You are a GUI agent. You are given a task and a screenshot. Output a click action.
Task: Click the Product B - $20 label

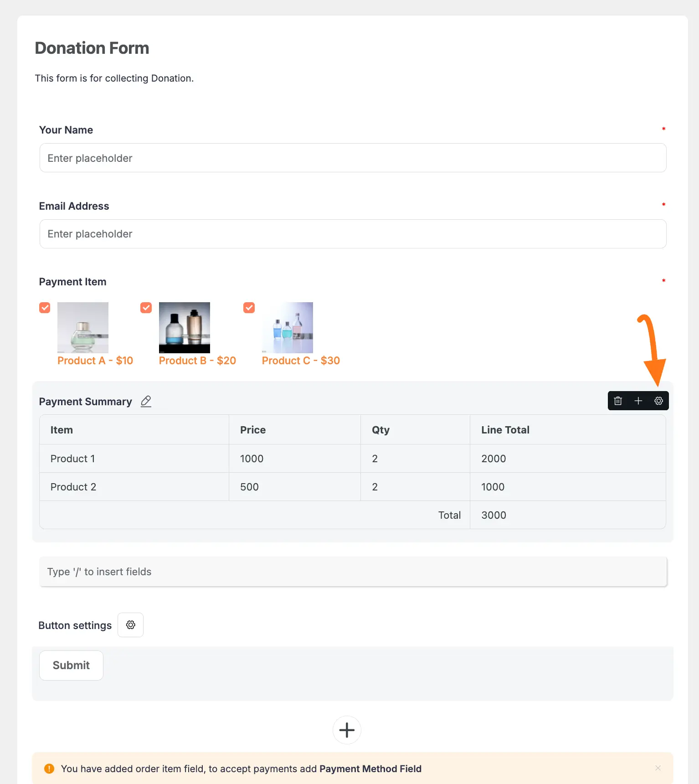pos(197,361)
